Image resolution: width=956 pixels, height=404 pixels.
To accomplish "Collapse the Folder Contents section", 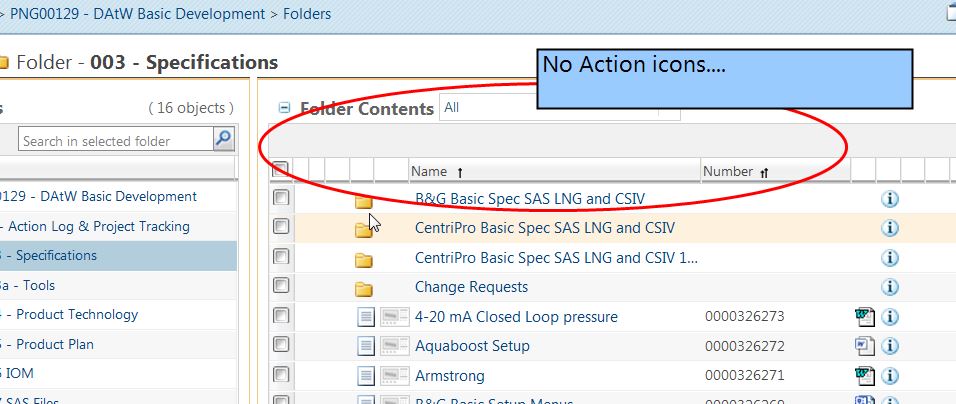I will (284, 108).
